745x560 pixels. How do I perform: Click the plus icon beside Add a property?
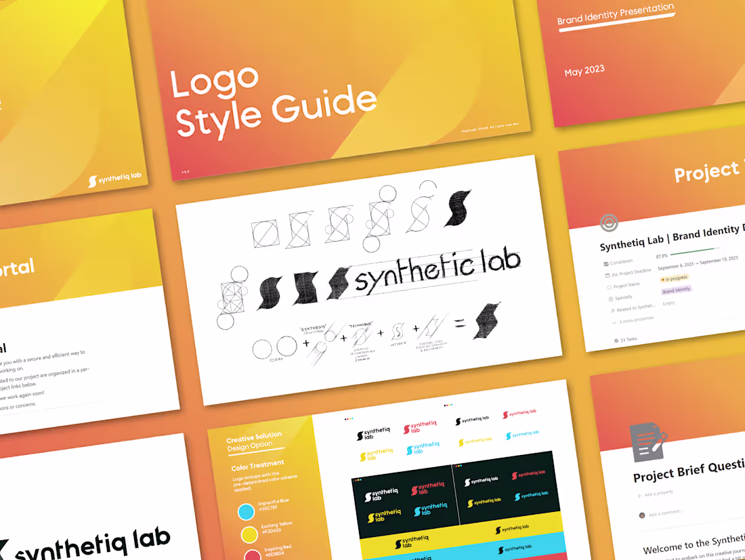[639, 496]
